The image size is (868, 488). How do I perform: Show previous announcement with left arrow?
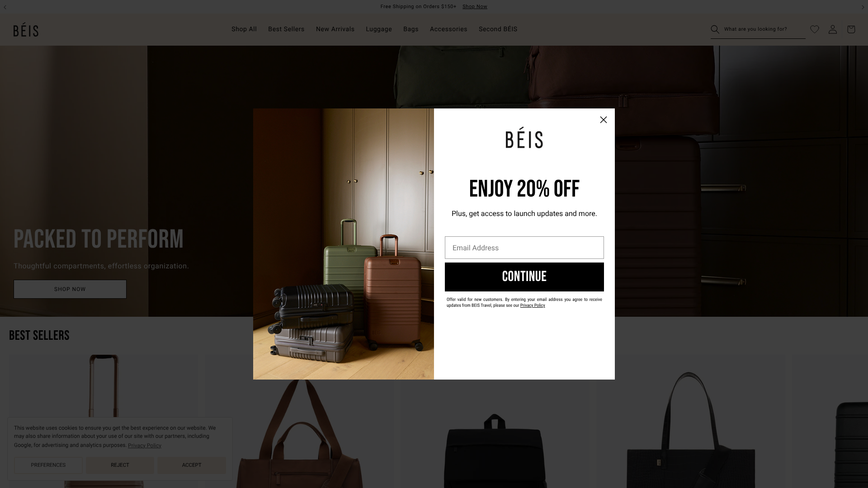[5, 7]
